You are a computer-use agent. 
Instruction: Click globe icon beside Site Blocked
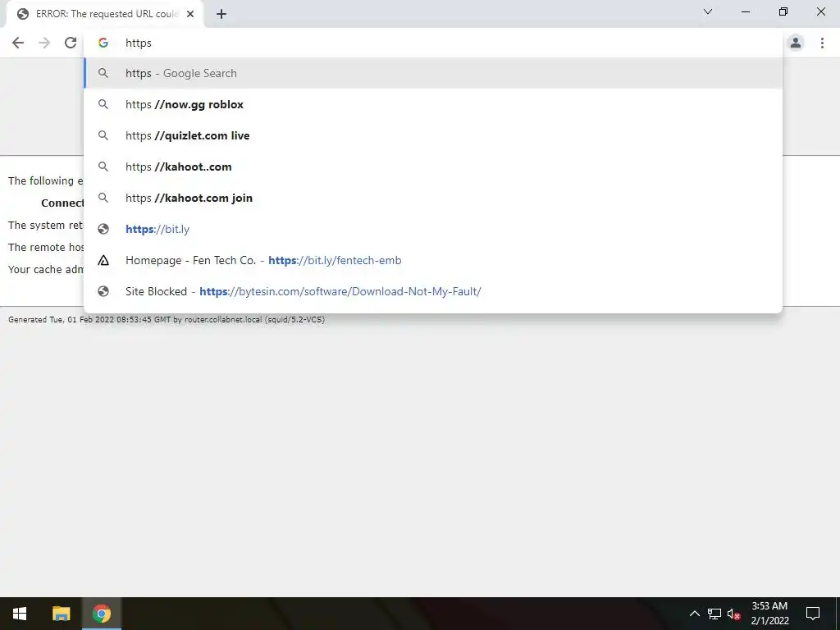coord(103,291)
